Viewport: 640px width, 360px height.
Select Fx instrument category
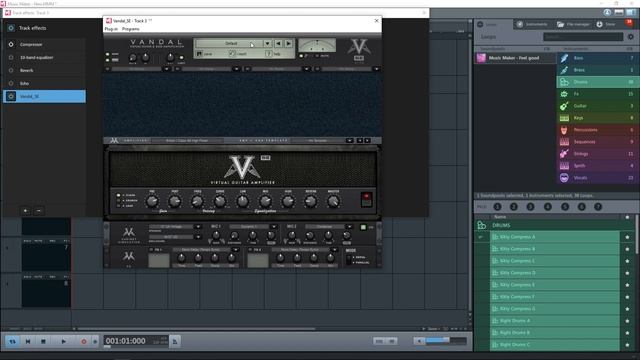597,94
